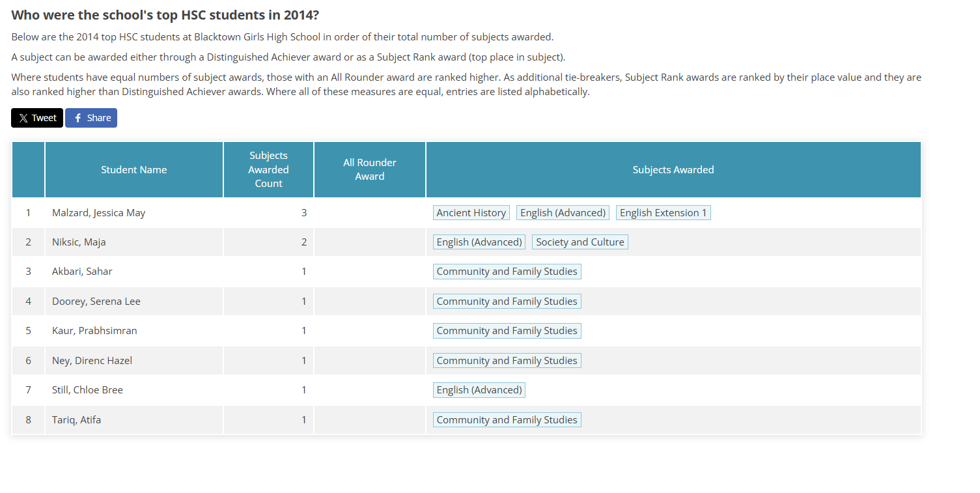980x493 pixels.
Task: Select student name Akbari, Sahar
Action: (82, 272)
